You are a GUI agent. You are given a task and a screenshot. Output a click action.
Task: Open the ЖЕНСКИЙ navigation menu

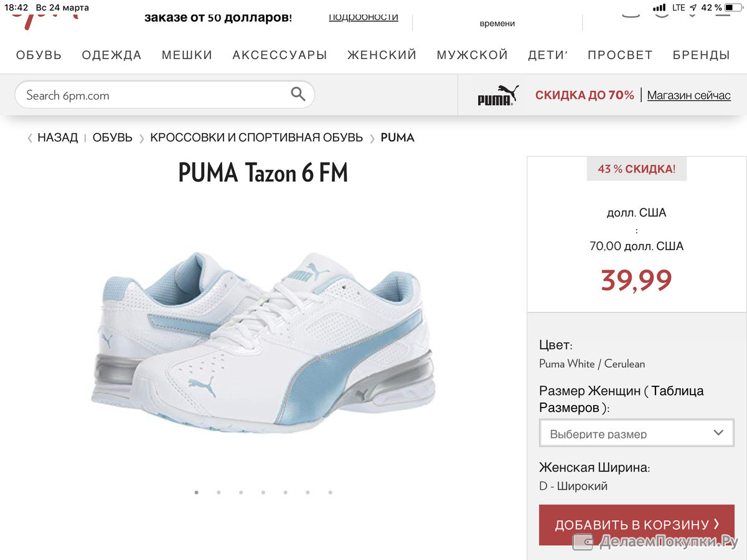(382, 55)
